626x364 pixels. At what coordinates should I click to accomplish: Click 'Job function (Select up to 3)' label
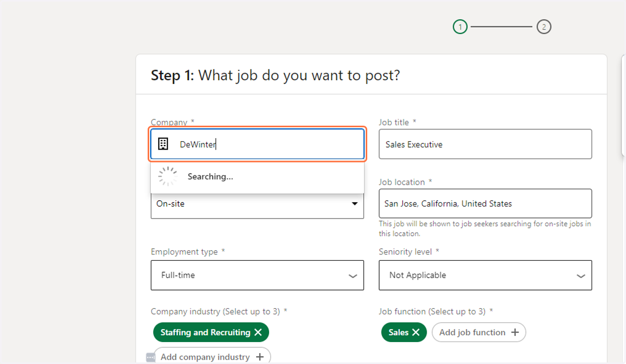pos(436,312)
